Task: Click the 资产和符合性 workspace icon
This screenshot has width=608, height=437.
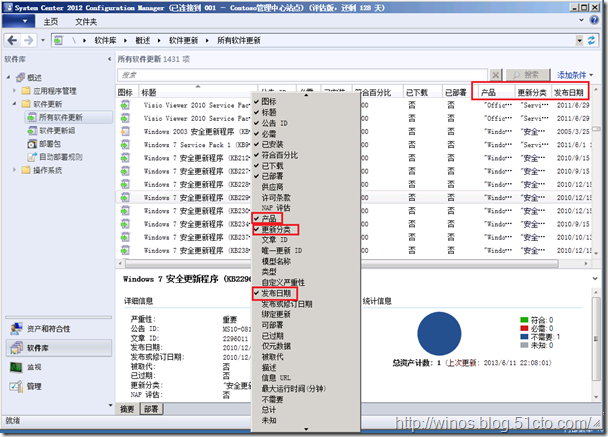Action: (16, 328)
